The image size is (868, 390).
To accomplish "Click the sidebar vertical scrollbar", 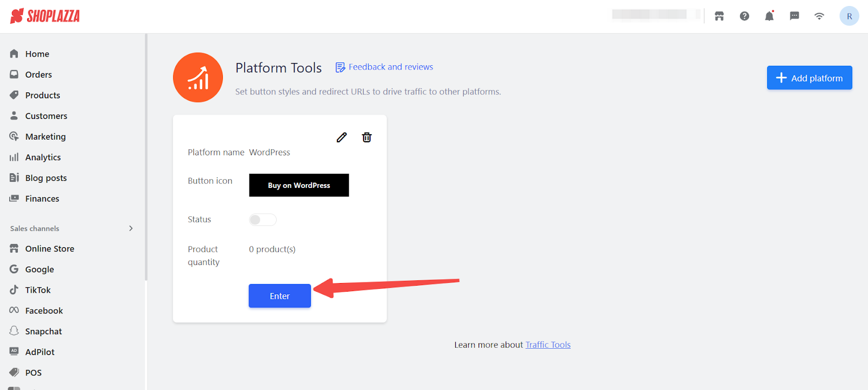I will [146, 157].
